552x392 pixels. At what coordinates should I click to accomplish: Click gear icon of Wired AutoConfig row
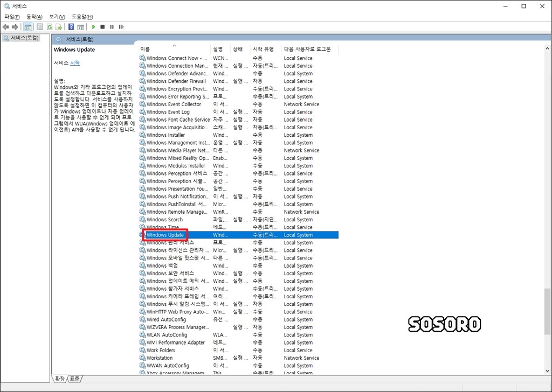click(142, 319)
